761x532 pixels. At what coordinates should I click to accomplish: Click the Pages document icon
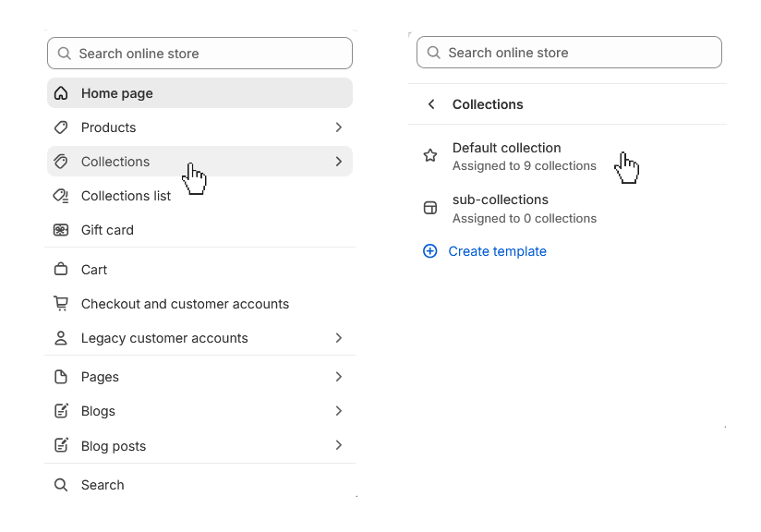click(61, 377)
